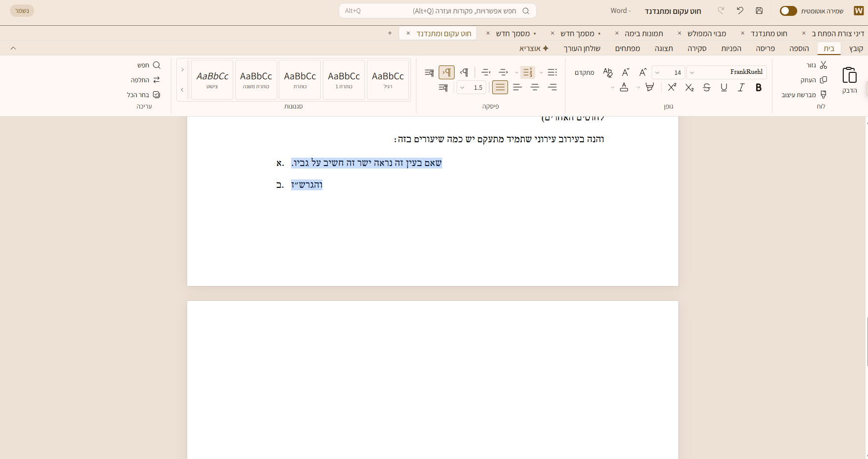The image size is (868, 459).
Task: Click the Copy (העתק) icon
Action: pos(823,80)
